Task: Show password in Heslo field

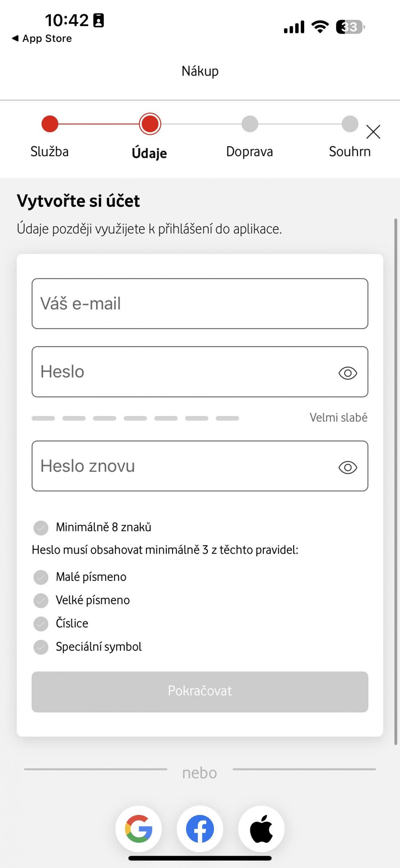Action: coord(348,373)
